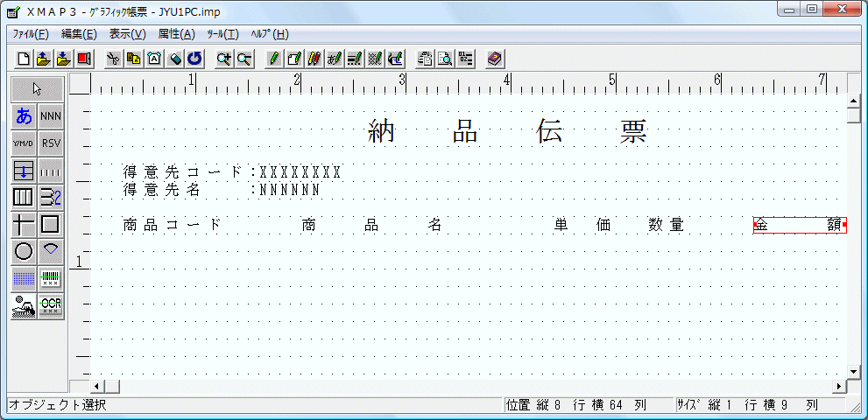Viewport: 868px width, 420px height.
Task: Select the table with down-arrow tool
Action: pos(25,171)
